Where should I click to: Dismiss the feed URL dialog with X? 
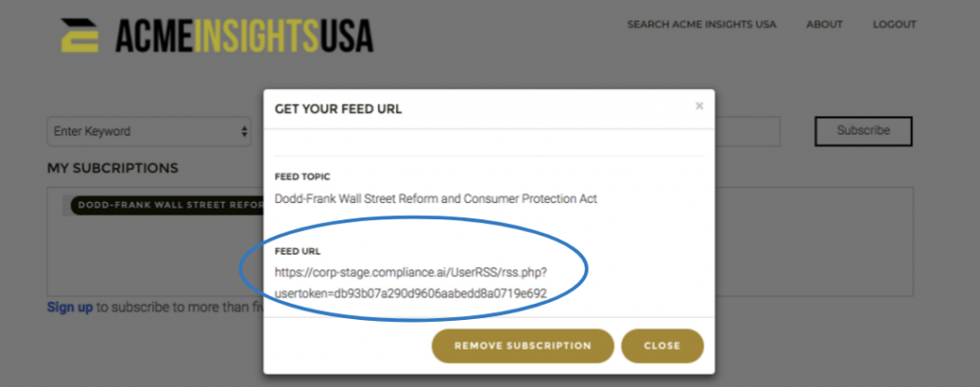tap(700, 106)
